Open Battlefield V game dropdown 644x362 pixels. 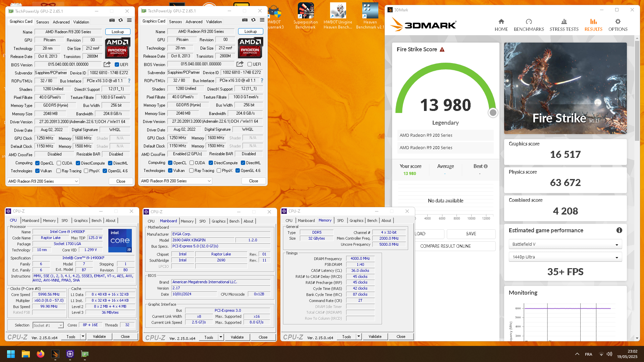[565, 244]
